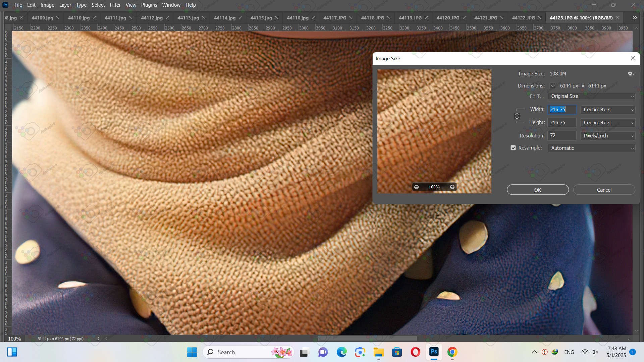Image resolution: width=644 pixels, height=362 pixels.
Task: Open the Windows Start menu
Action: [x=192, y=352]
